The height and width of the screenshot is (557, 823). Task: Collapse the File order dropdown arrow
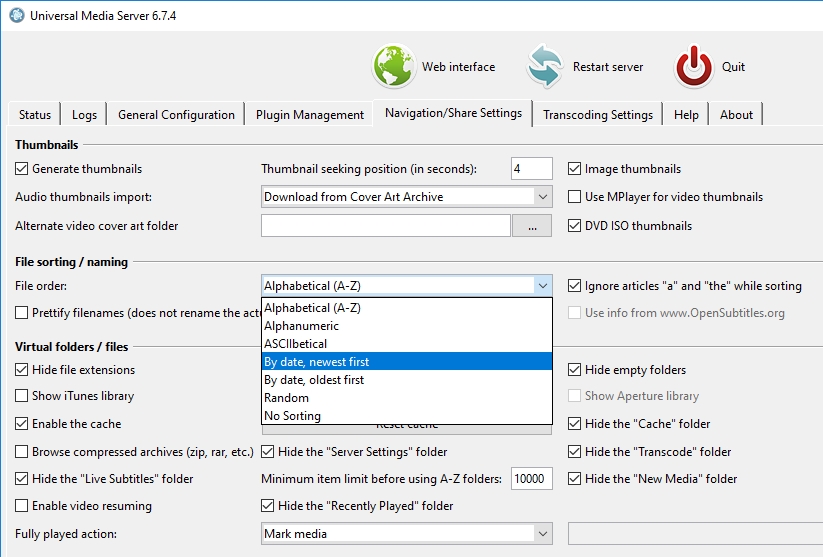[x=543, y=286]
